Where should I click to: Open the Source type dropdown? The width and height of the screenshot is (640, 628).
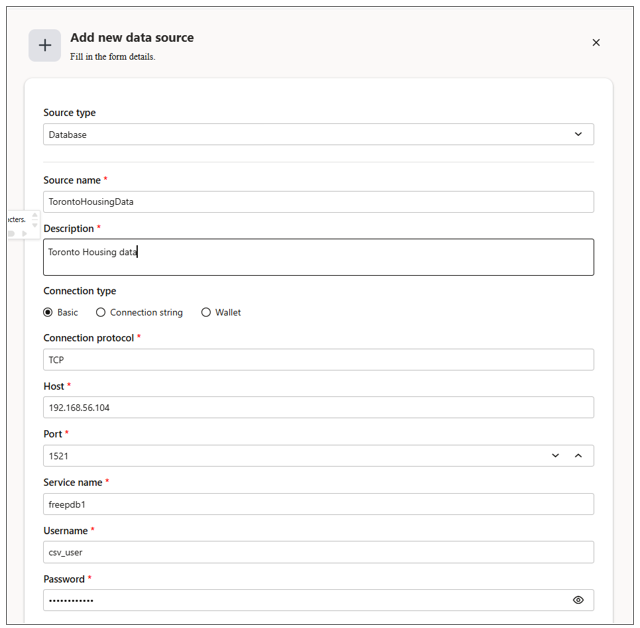(318, 134)
